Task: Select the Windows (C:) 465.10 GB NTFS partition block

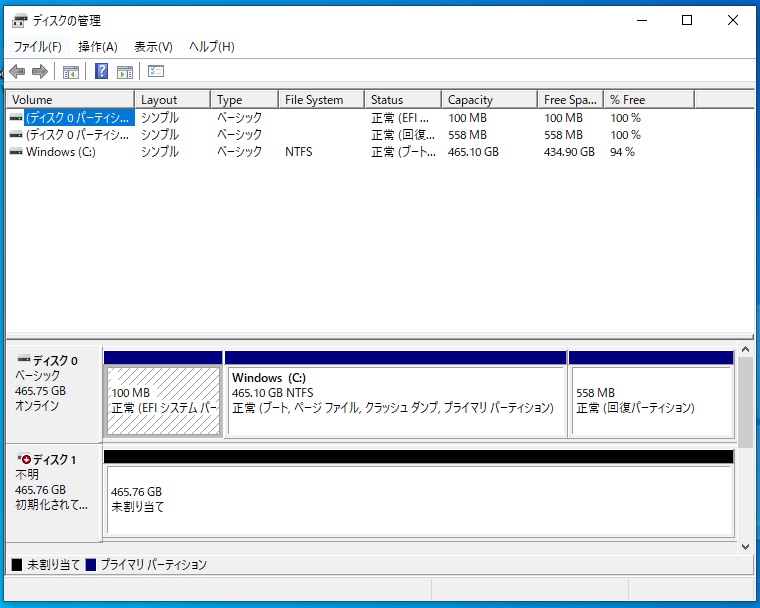Action: click(396, 400)
